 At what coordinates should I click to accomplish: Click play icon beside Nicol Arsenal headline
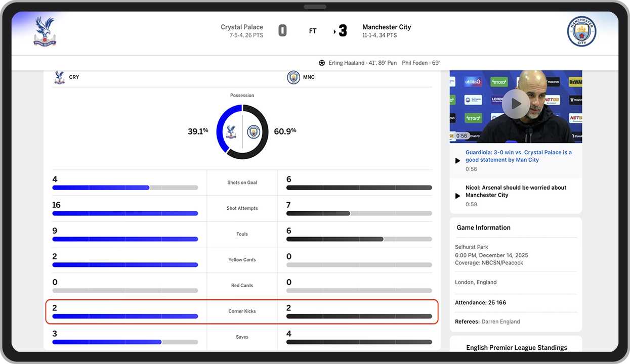pyautogui.click(x=457, y=196)
